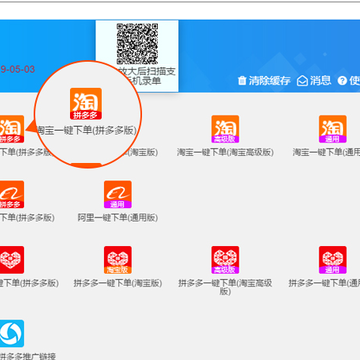Image resolution: width=360 pixels, height=360 pixels.
Task: Launch Alibaba 拼多多版 order icon
Action: click(x=12, y=194)
